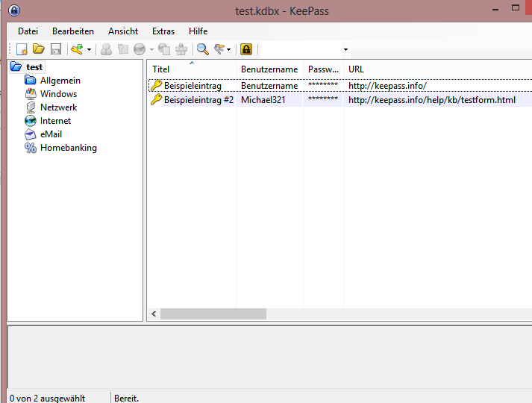The image size is (532, 403).
Task: Open the quick search combo box dropdown
Action: 345,50
